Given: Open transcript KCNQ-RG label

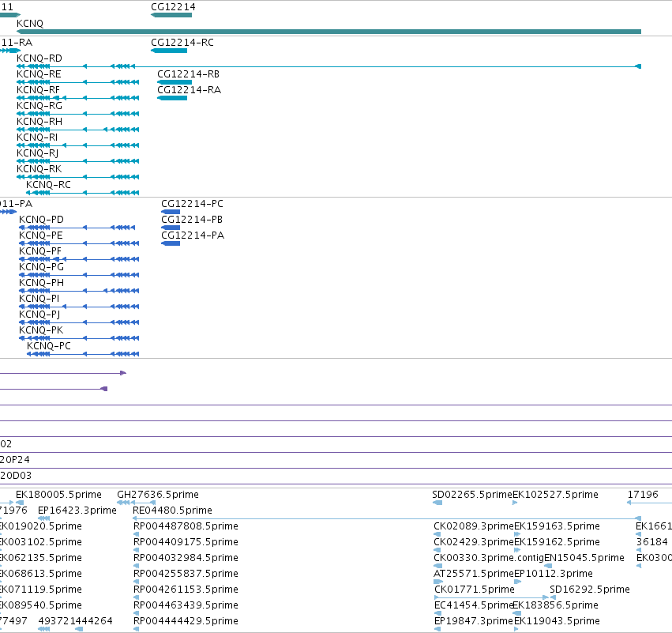Looking at the screenshot, I should point(39,106).
